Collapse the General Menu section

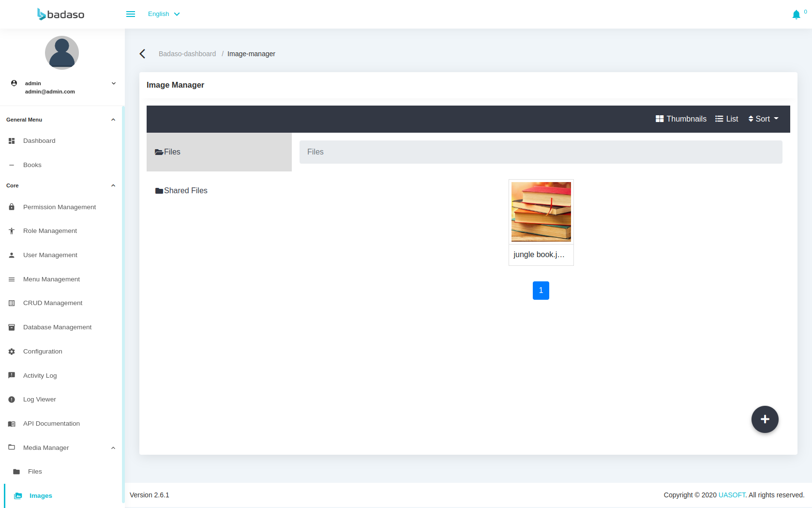(113, 120)
